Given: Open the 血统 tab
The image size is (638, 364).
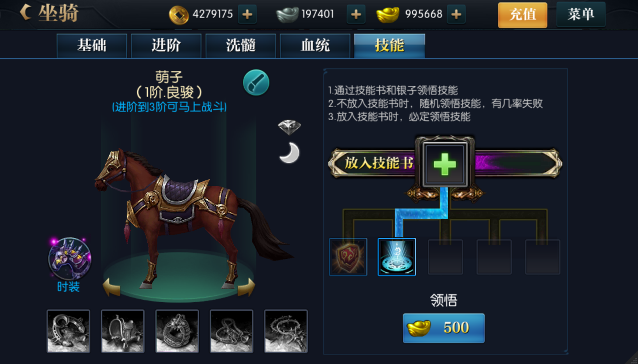Looking at the screenshot, I should tap(315, 46).
